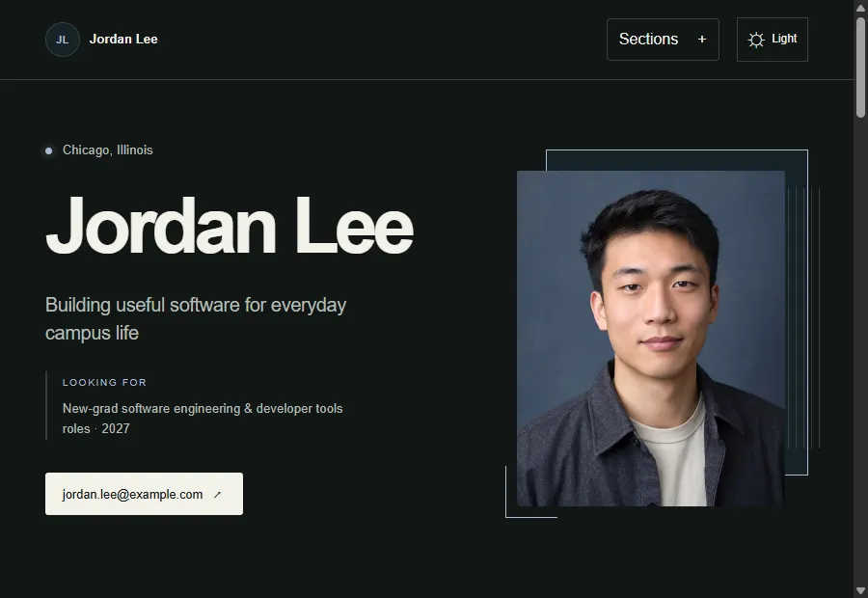Open the jordan.lee@example.com email button

tap(144, 494)
